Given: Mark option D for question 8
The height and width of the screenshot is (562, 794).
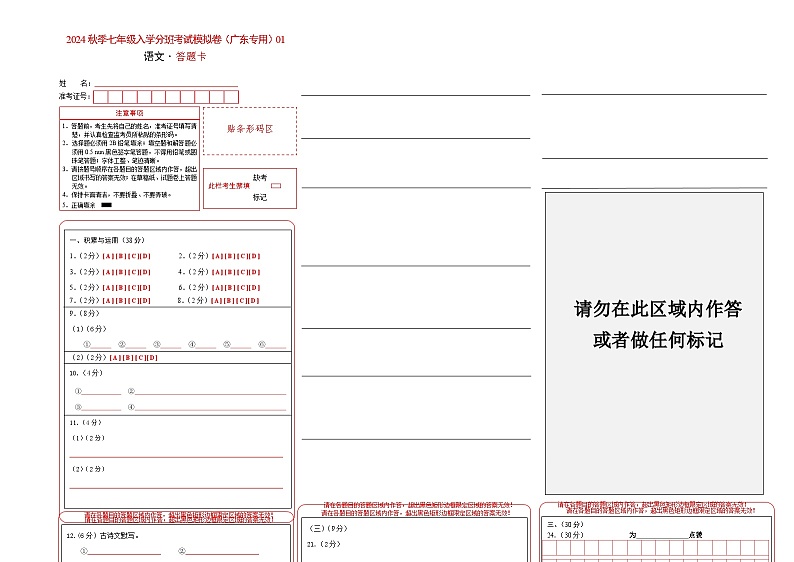Looking at the screenshot, I should pyautogui.click(x=253, y=300).
